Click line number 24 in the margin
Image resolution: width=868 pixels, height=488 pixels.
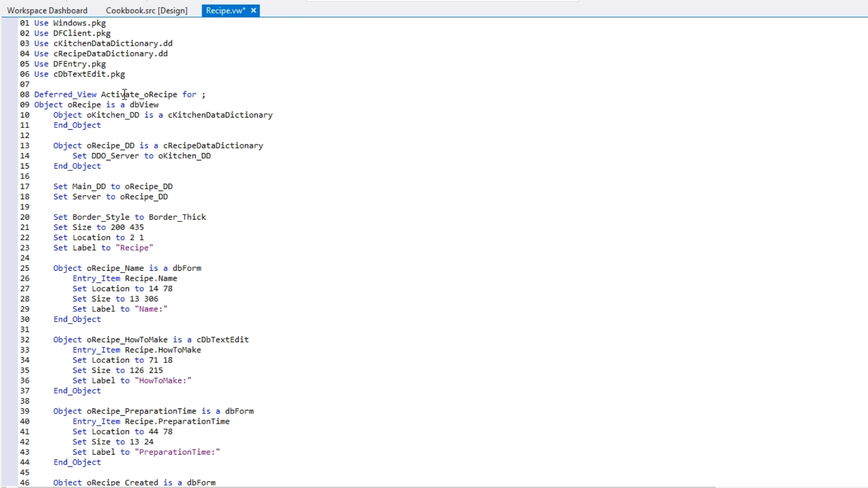click(25, 258)
